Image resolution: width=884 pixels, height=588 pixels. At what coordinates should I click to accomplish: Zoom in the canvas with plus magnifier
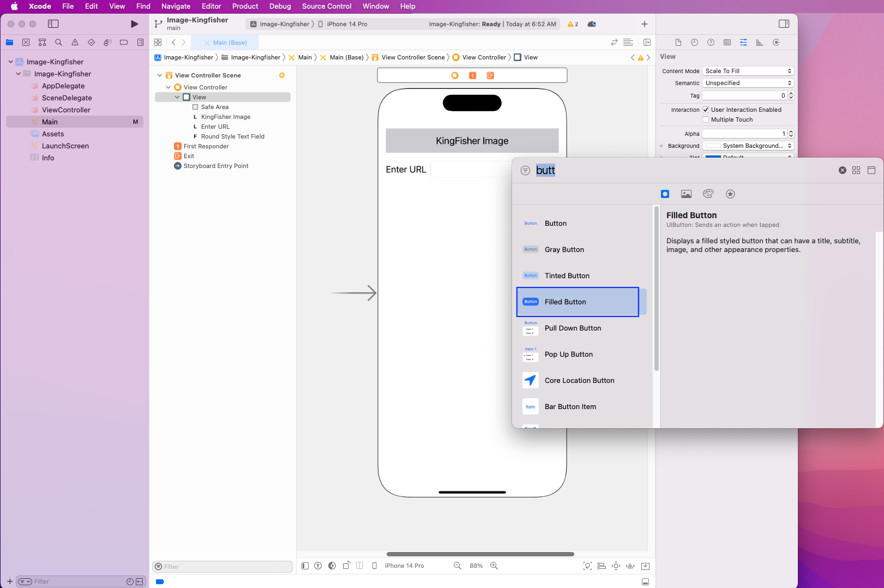click(x=494, y=566)
